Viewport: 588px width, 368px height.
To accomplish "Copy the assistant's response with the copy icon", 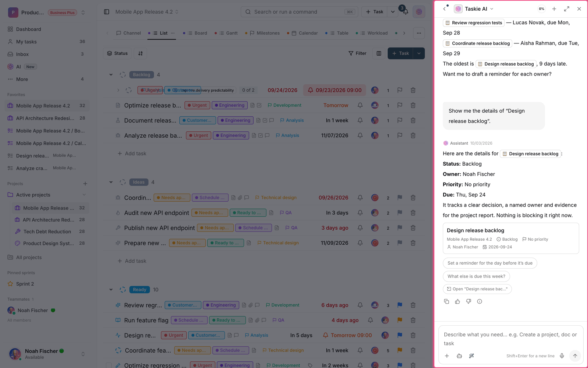I will 447,301.
